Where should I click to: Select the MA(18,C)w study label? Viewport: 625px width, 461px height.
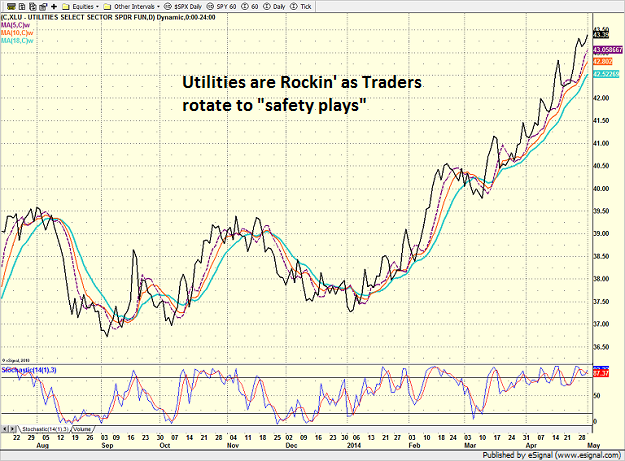[17, 41]
